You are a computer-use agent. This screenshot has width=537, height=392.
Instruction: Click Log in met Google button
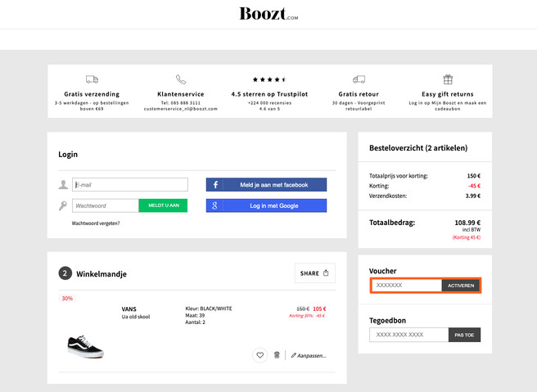[266, 205]
